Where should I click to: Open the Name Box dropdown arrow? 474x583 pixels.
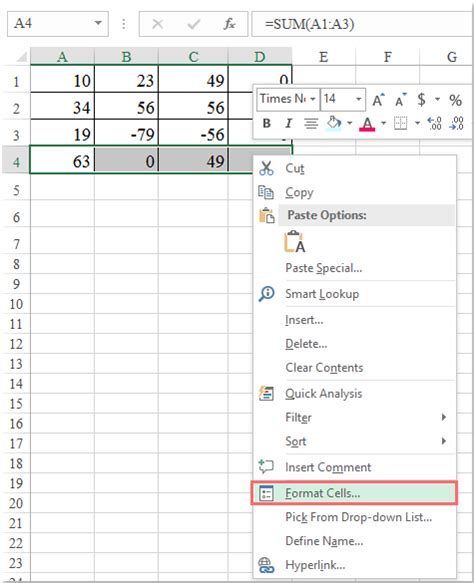tap(98, 23)
